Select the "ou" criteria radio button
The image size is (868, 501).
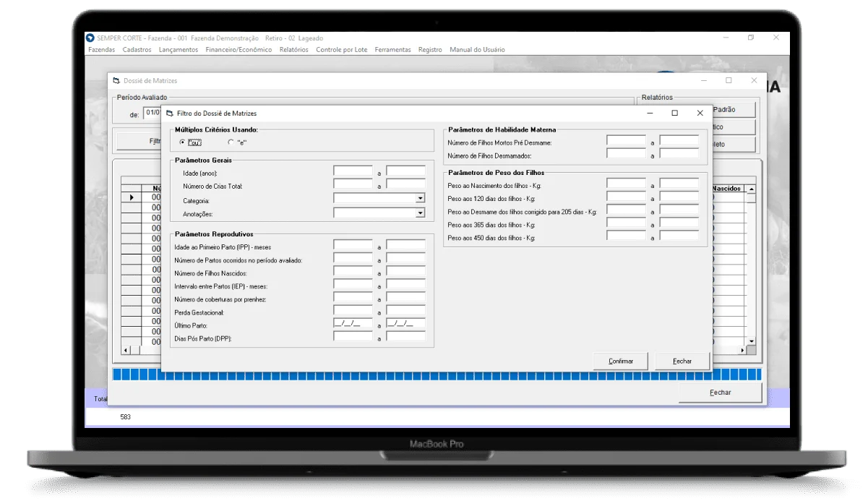coord(182,142)
